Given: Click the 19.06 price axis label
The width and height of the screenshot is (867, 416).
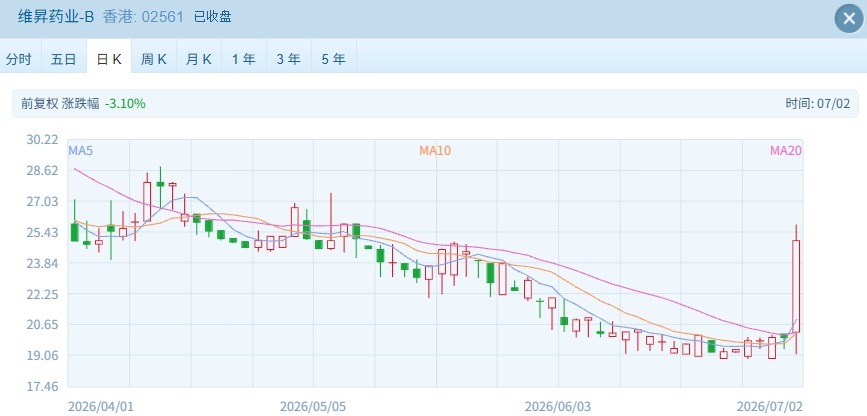Looking at the screenshot, I should tap(42, 356).
